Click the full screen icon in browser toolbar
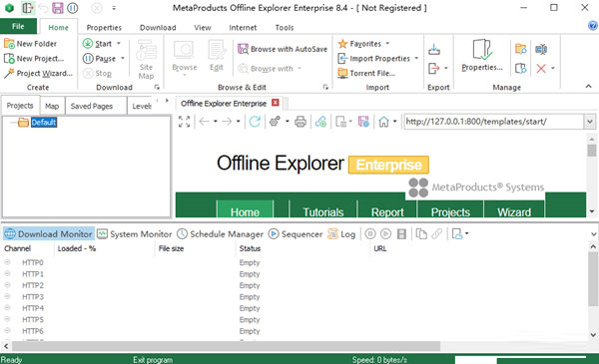The image size is (599, 364). [184, 122]
